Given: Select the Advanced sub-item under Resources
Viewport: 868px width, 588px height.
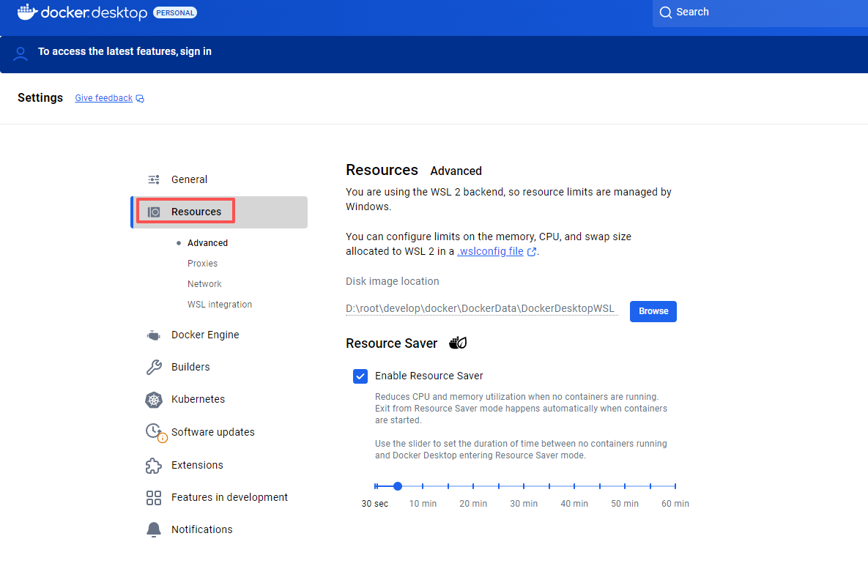Looking at the screenshot, I should tap(207, 243).
